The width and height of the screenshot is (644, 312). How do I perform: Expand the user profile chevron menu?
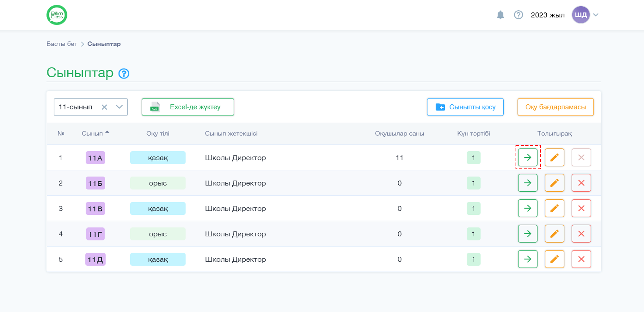click(x=596, y=15)
